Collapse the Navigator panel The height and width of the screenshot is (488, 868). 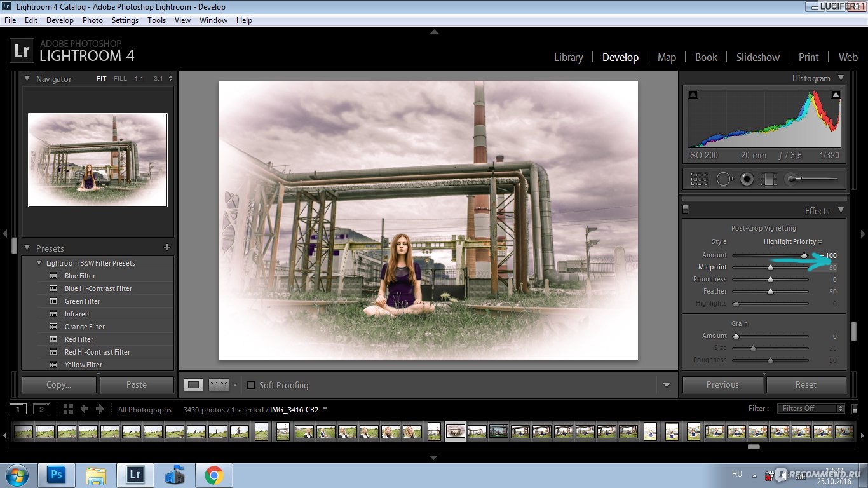coord(27,78)
